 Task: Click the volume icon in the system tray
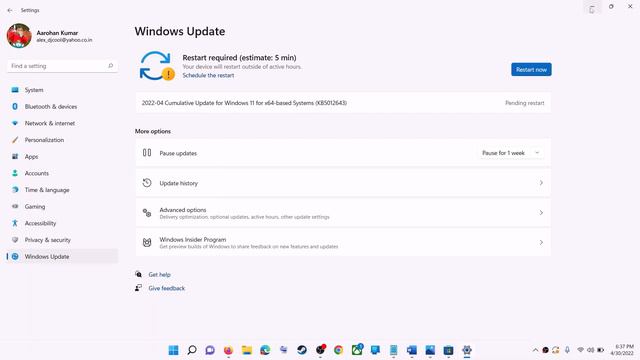tap(590, 350)
